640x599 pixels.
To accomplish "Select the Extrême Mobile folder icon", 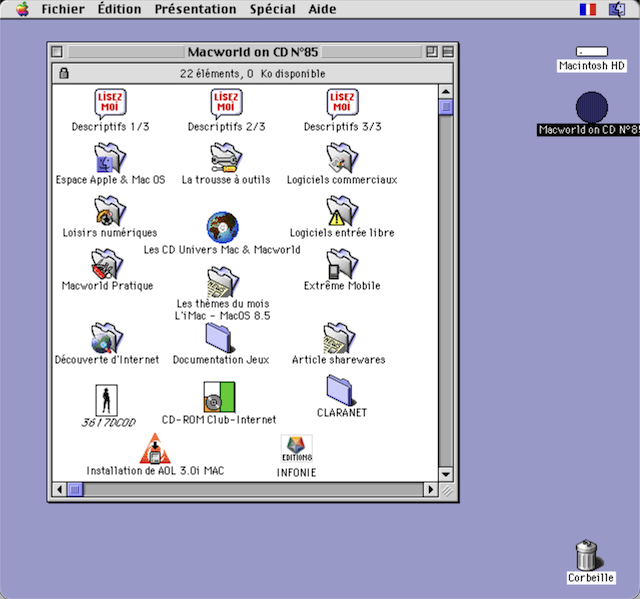I will (342, 264).
